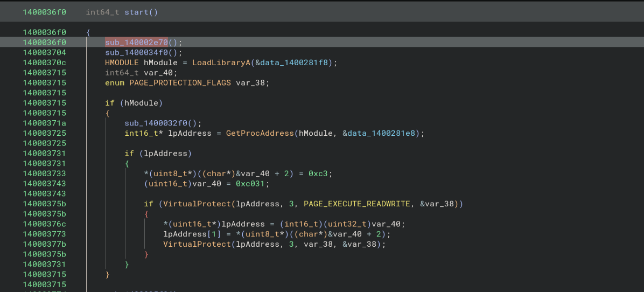This screenshot has width=644, height=292.
Task: Go to data_1400281e8 reference
Action: pyautogui.click(x=380, y=134)
